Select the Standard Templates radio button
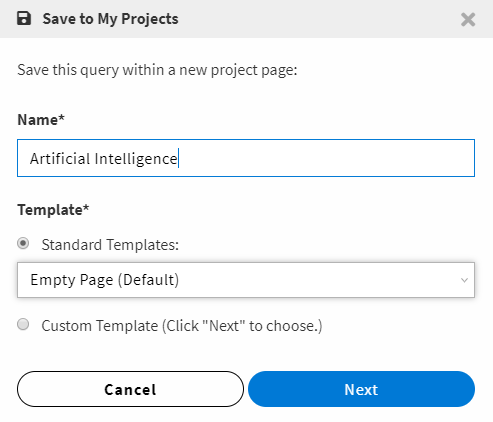The image size is (493, 422). pos(23,243)
